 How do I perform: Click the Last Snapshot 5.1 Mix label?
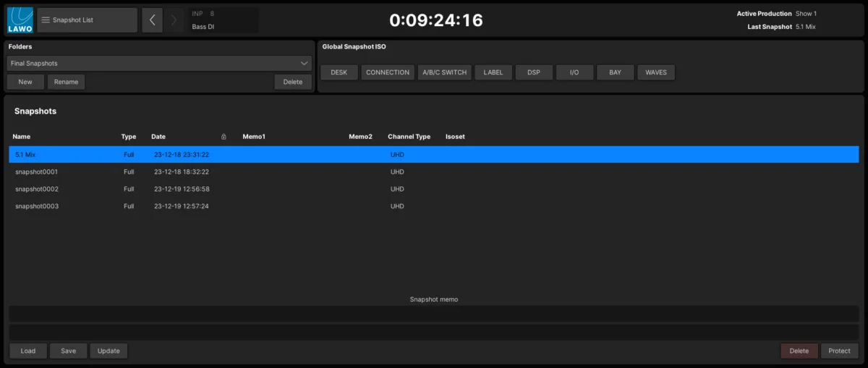point(781,27)
